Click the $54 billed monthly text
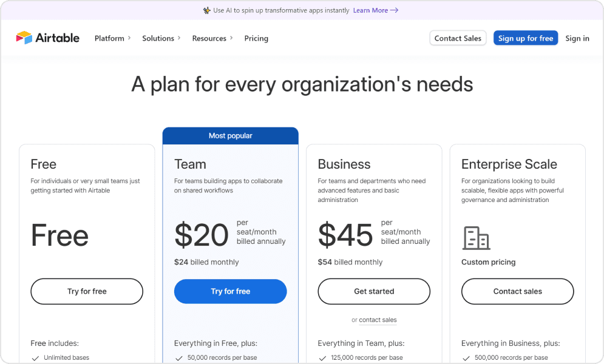604x364 pixels. tap(350, 262)
